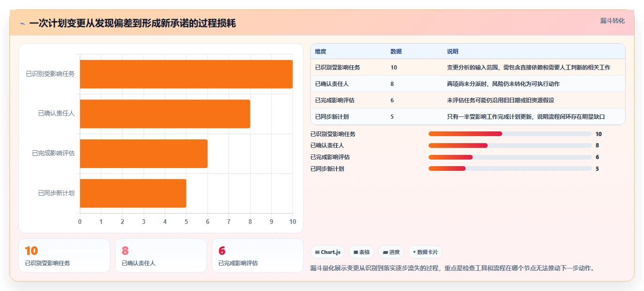This screenshot has height=291, width=644.
Task: Click progress list label 已确认责任人
Action: pos(327,145)
